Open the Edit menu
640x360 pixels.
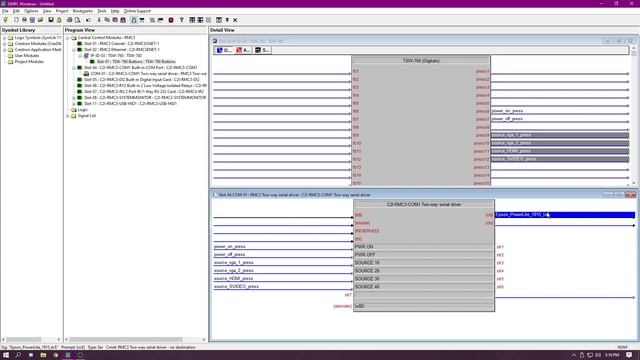tap(16, 11)
